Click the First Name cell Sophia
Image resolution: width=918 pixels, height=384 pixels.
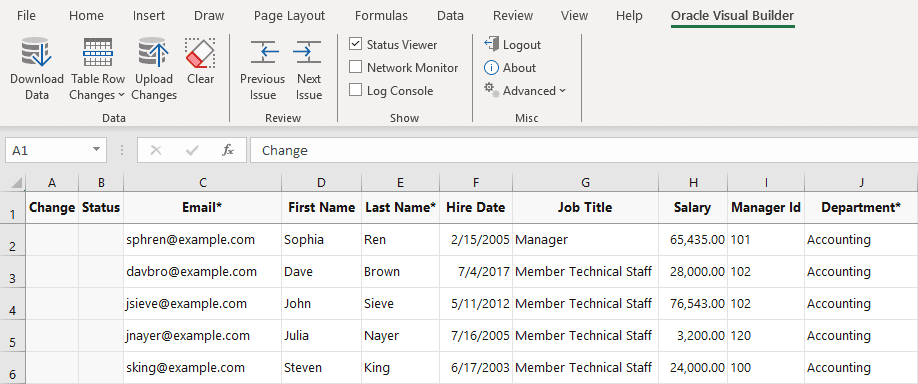coord(321,239)
